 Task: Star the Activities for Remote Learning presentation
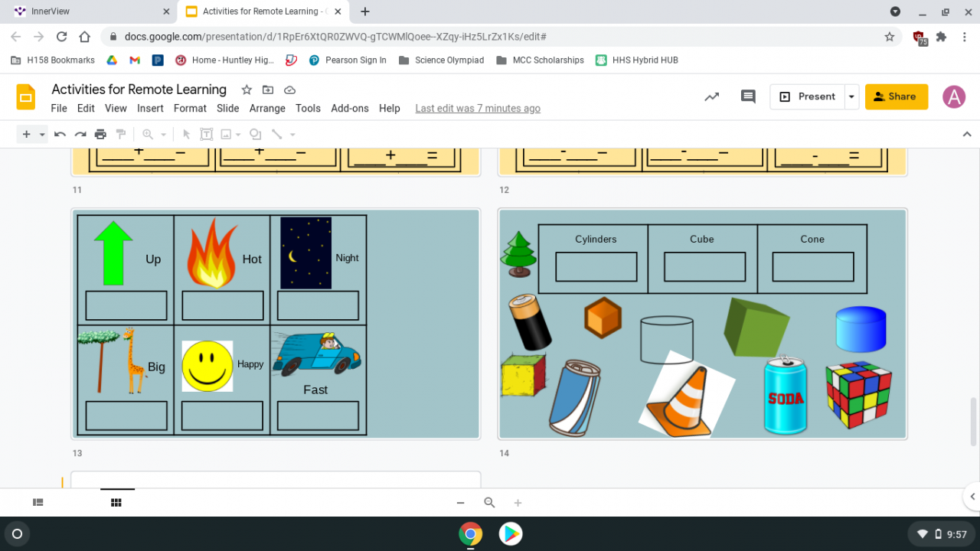tap(247, 90)
